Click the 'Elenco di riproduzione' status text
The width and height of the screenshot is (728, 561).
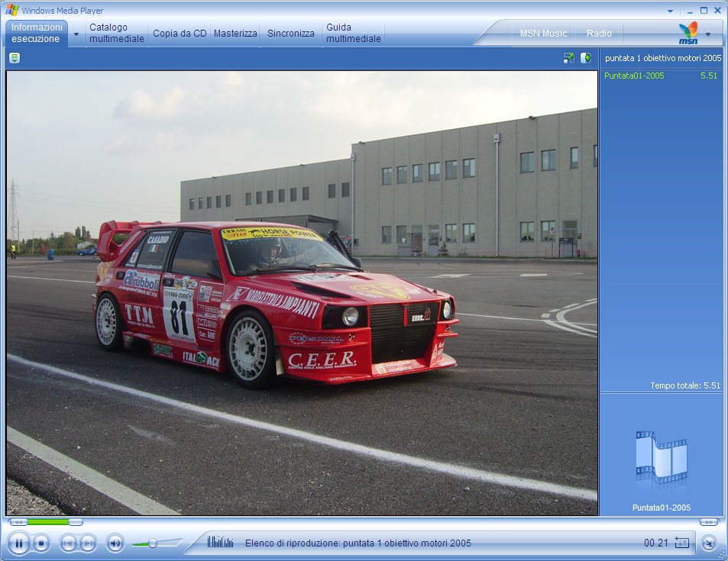coord(358,543)
